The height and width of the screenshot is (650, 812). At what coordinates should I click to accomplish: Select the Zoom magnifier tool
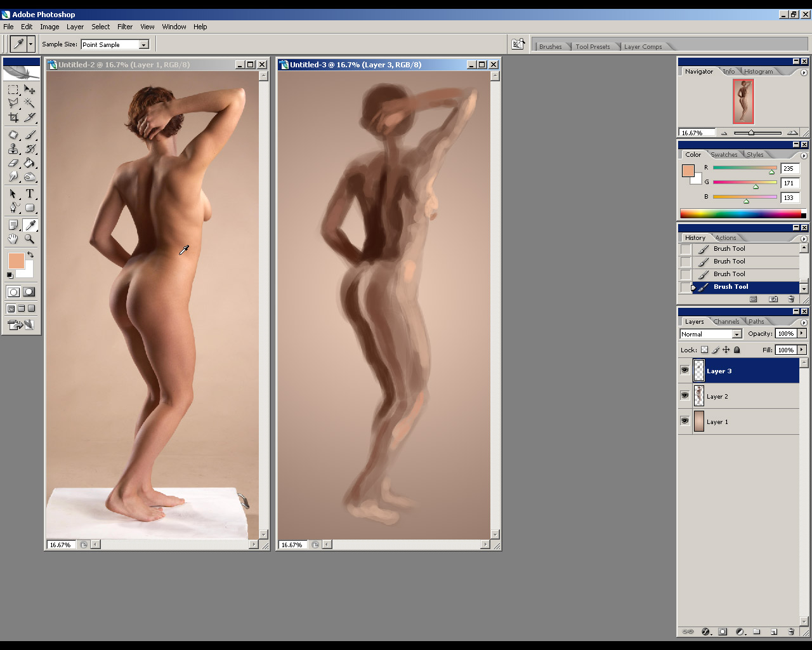(x=29, y=239)
